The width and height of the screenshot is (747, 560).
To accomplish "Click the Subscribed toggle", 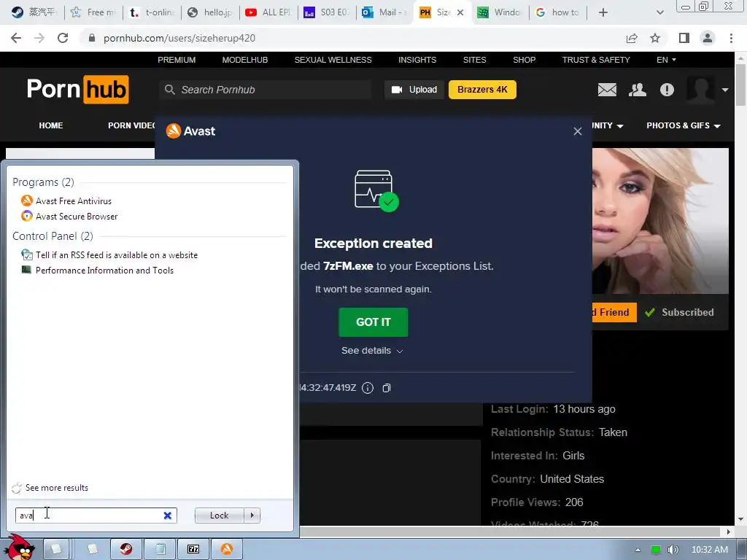I will 679,312.
